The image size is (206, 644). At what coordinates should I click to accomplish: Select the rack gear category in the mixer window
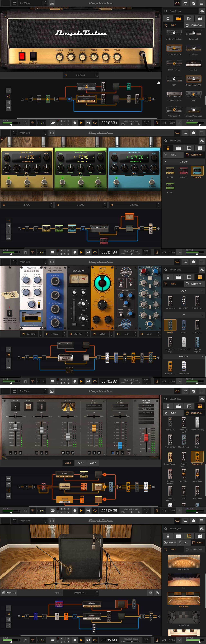point(200,406)
